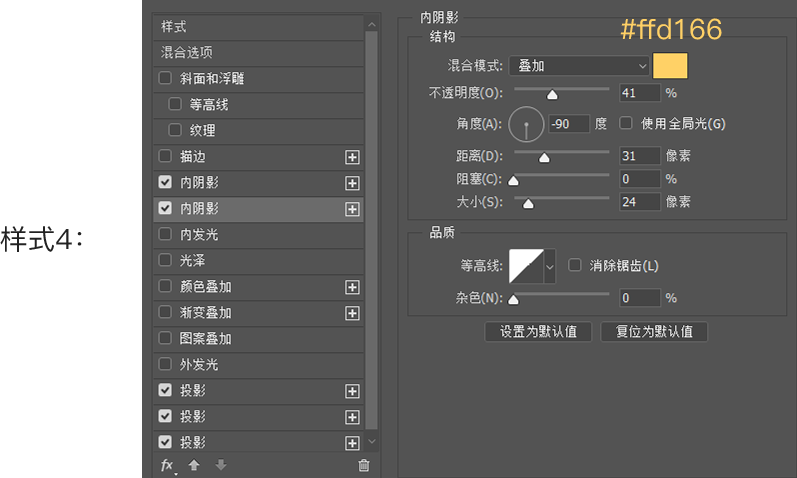Open the yellow inner shadow color swatch

tap(670, 66)
